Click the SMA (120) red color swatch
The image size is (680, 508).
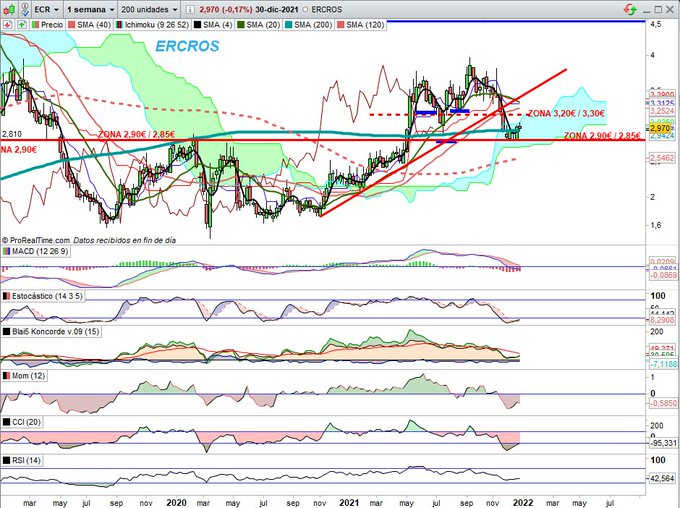(340, 25)
